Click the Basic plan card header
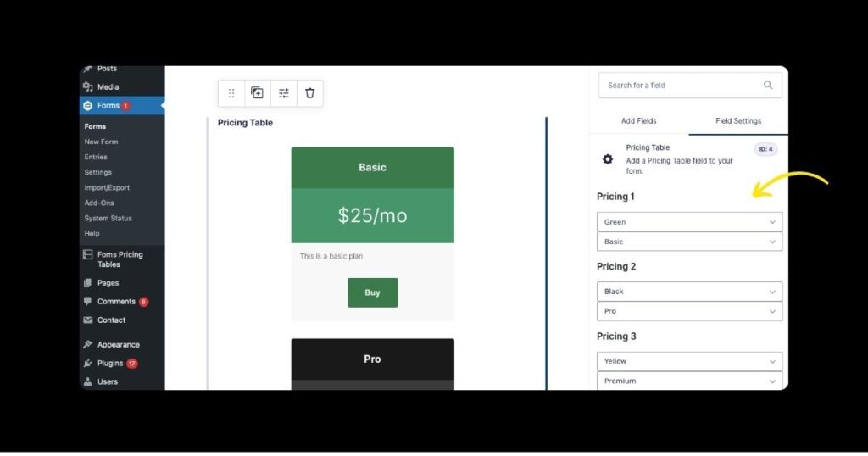The image size is (868, 456). point(373,168)
